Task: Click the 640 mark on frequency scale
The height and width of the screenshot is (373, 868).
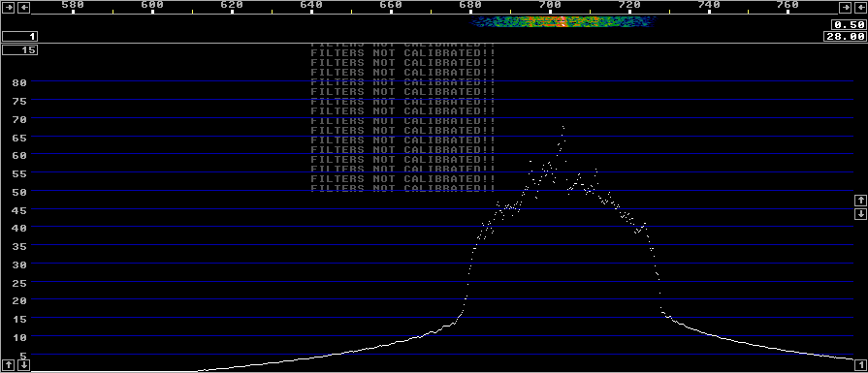Action: point(311,6)
